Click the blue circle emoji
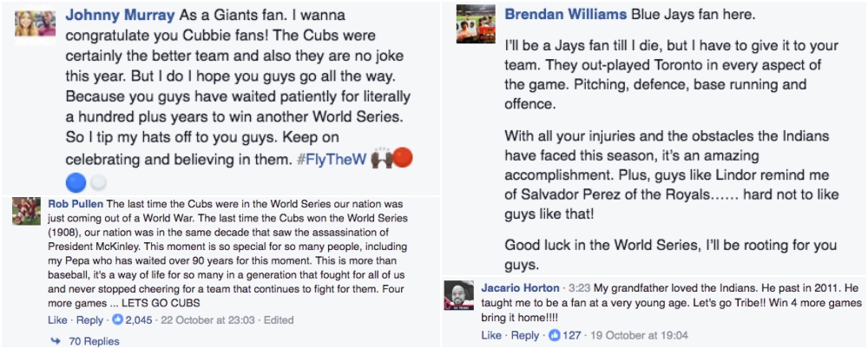Screen dimensions: 868x349 pyautogui.click(x=75, y=181)
